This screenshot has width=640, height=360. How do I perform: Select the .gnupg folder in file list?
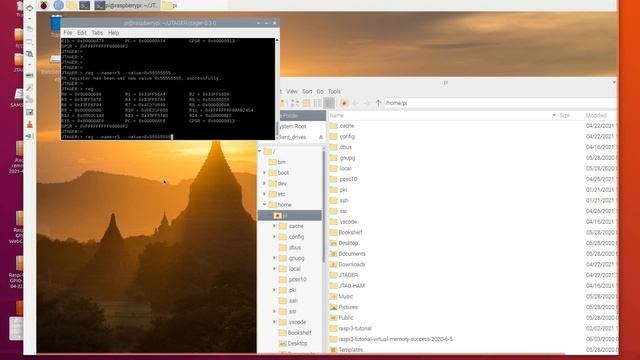coord(342,158)
